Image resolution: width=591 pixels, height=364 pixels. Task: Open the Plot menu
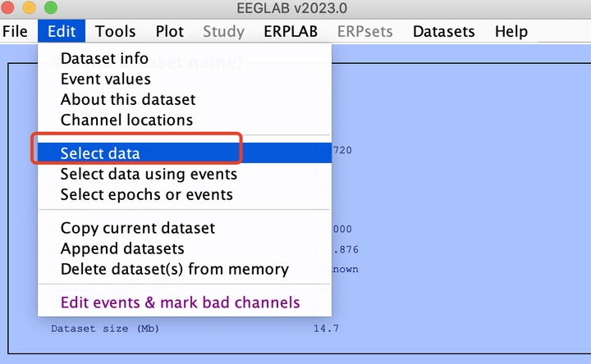(170, 32)
